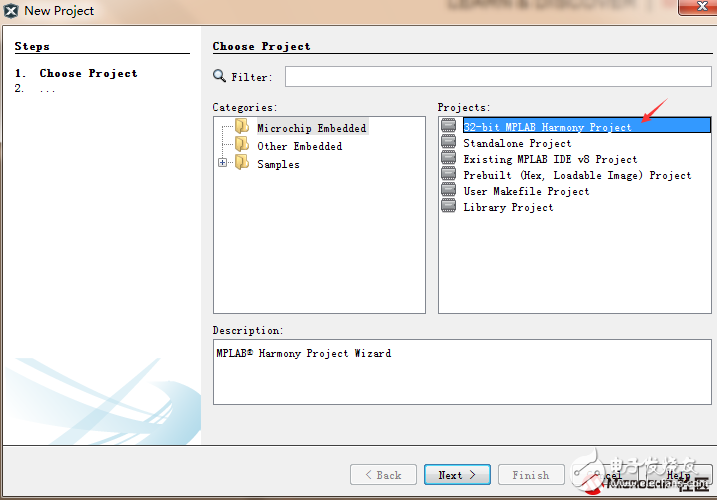Open Help for the wizard
Image resolution: width=717 pixels, height=500 pixels.
click(x=679, y=475)
